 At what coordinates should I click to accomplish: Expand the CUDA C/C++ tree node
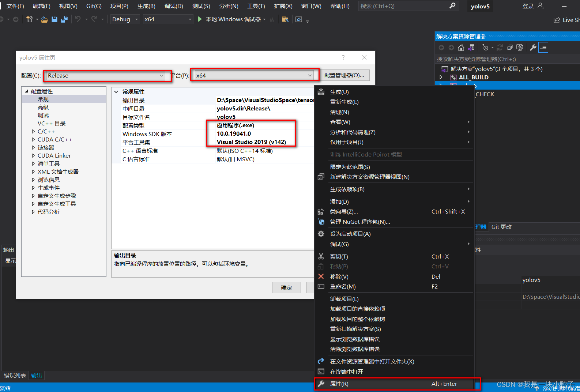click(x=33, y=140)
